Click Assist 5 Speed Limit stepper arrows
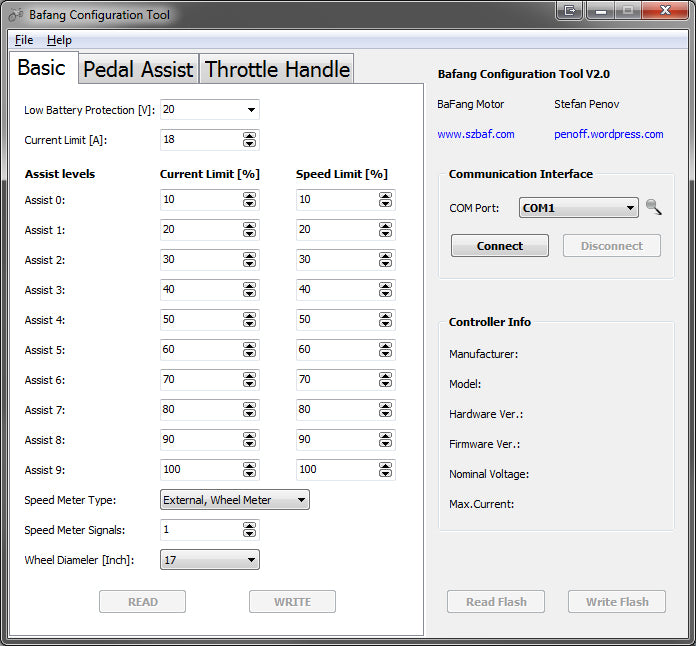 (x=385, y=350)
